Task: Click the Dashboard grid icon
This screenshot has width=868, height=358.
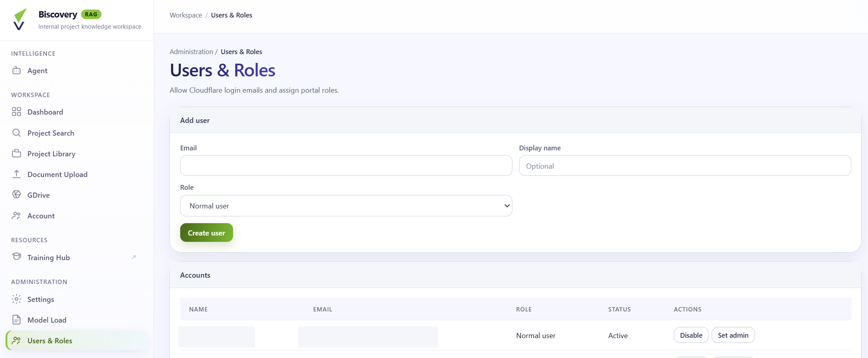Action: click(x=16, y=112)
